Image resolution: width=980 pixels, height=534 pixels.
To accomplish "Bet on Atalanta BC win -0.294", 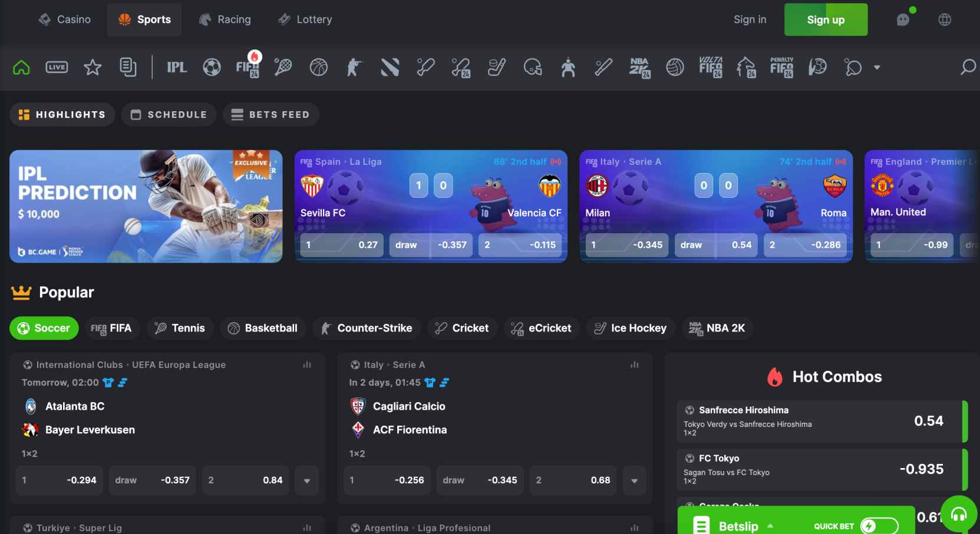I will [60, 480].
